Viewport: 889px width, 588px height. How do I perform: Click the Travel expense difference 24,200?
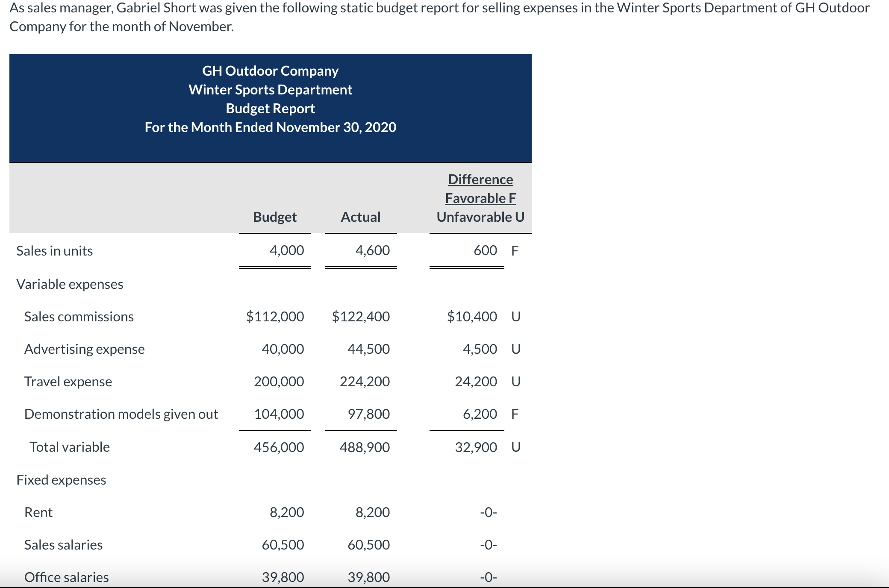pyautogui.click(x=476, y=382)
